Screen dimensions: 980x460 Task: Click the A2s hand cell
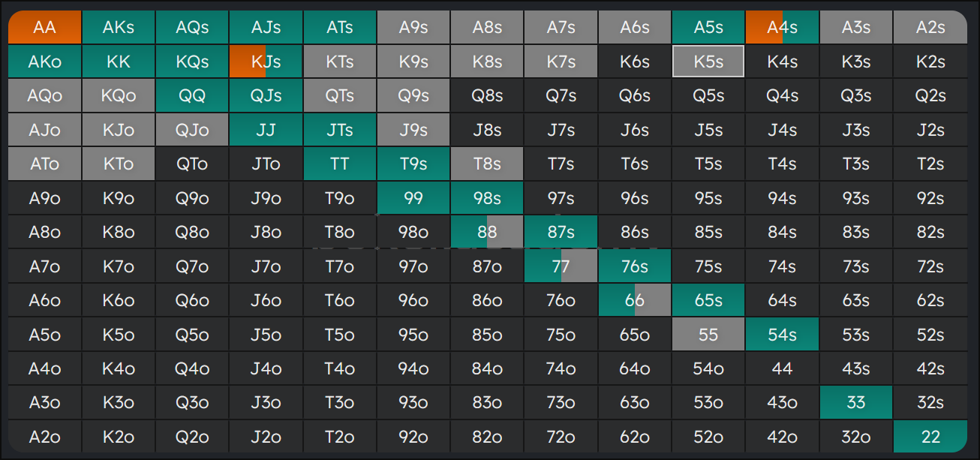(930, 28)
